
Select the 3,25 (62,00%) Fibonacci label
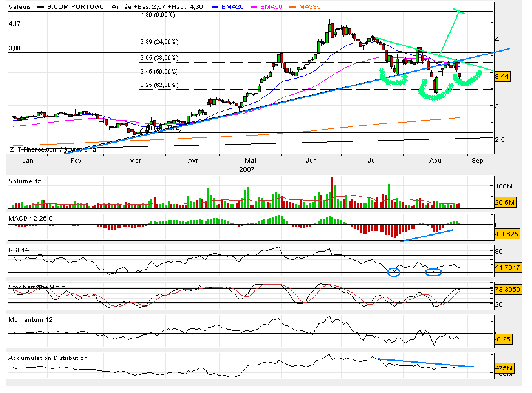(159, 85)
